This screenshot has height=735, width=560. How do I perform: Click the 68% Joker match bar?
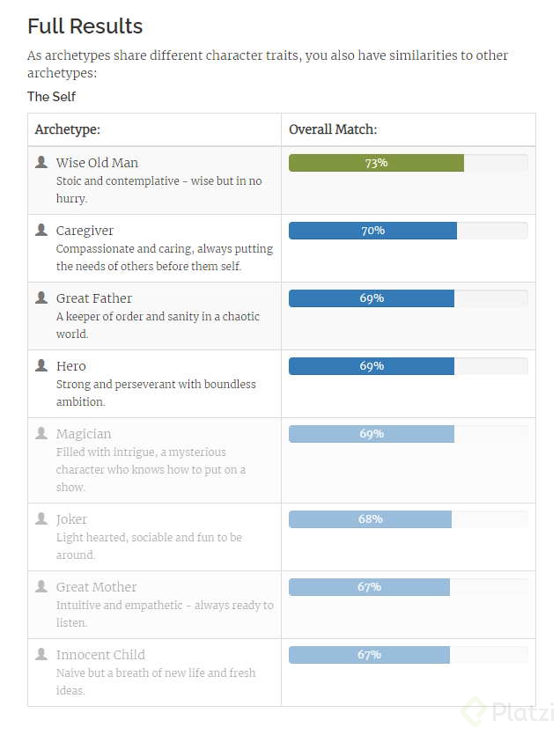(370, 519)
